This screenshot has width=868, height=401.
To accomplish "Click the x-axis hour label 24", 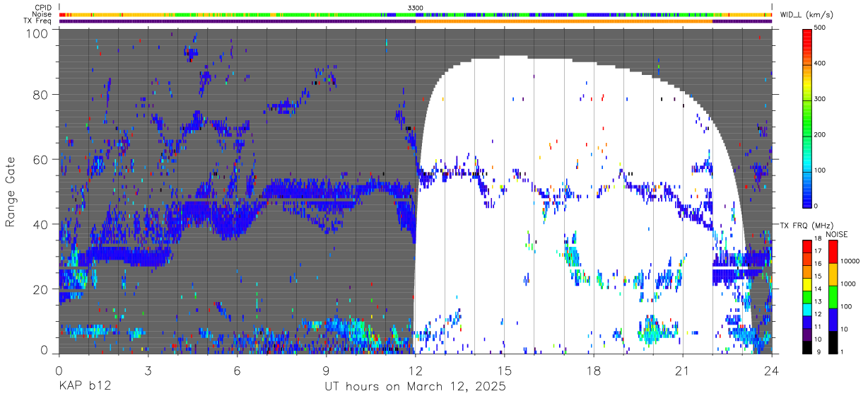I will click(771, 370).
